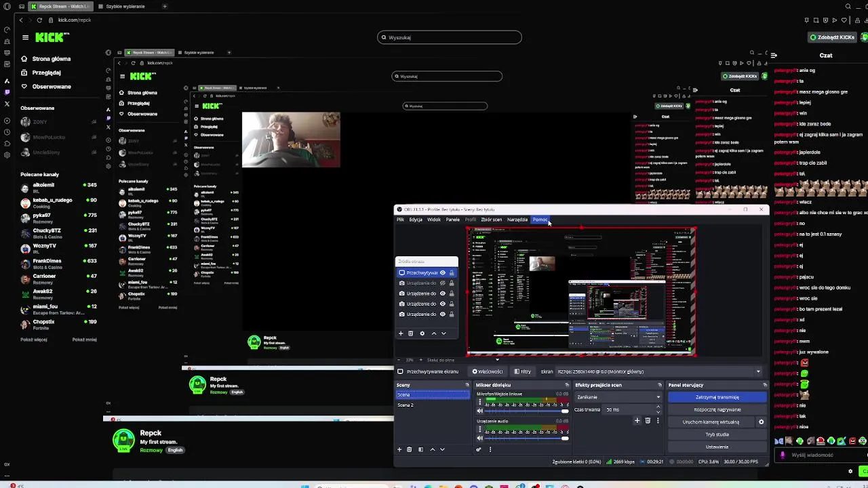
Task: Collapse the Czat panel with arrow icon
Action: tap(774, 56)
